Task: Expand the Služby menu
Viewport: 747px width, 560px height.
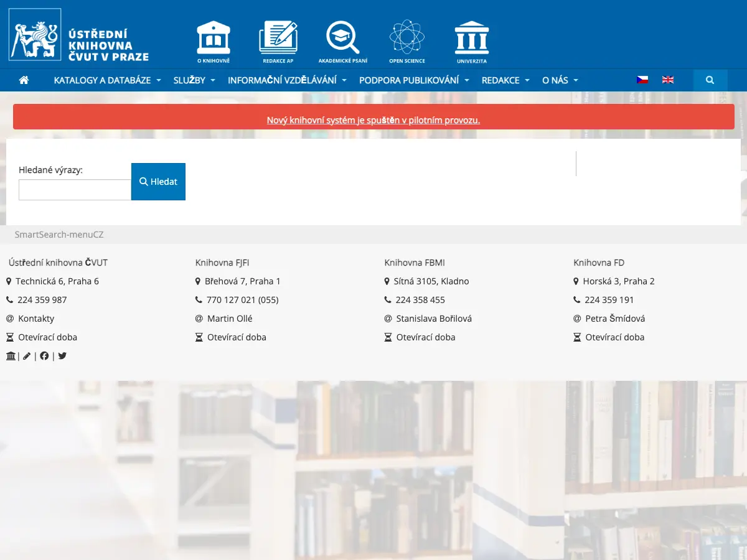Action: (x=195, y=80)
